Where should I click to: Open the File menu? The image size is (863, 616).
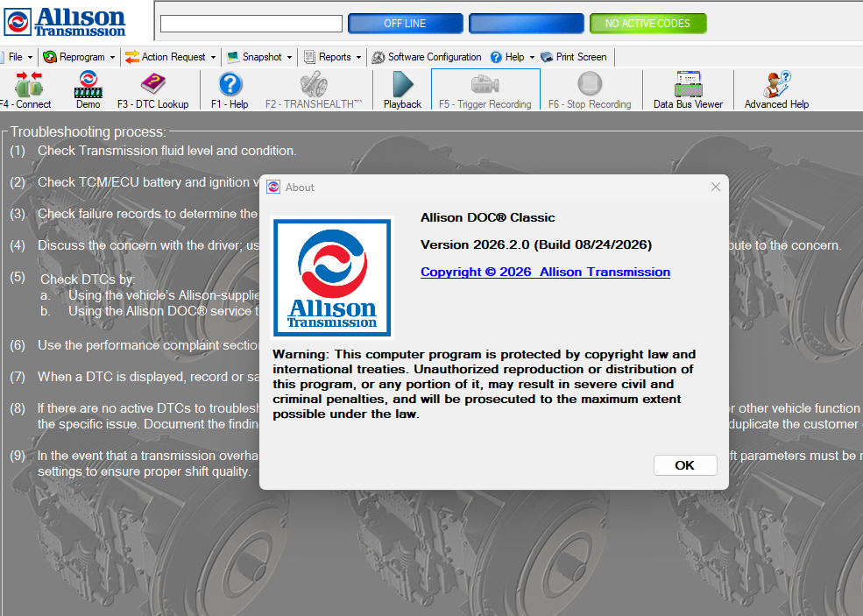click(x=16, y=57)
